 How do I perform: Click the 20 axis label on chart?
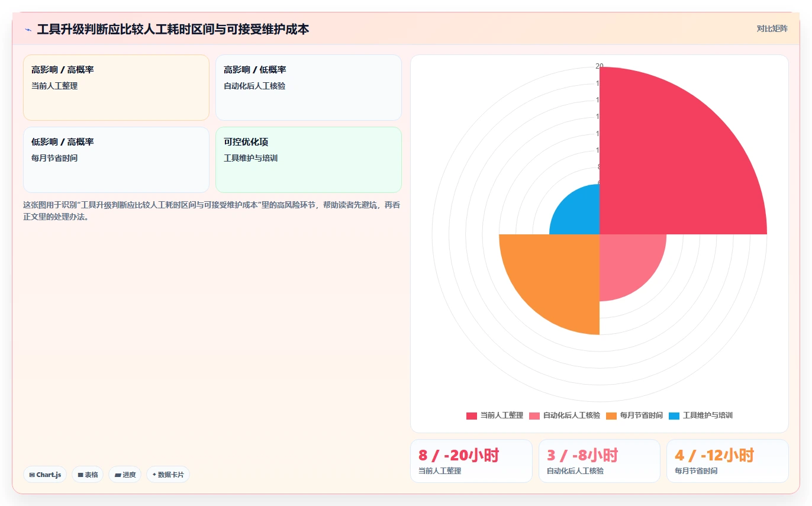pyautogui.click(x=600, y=66)
